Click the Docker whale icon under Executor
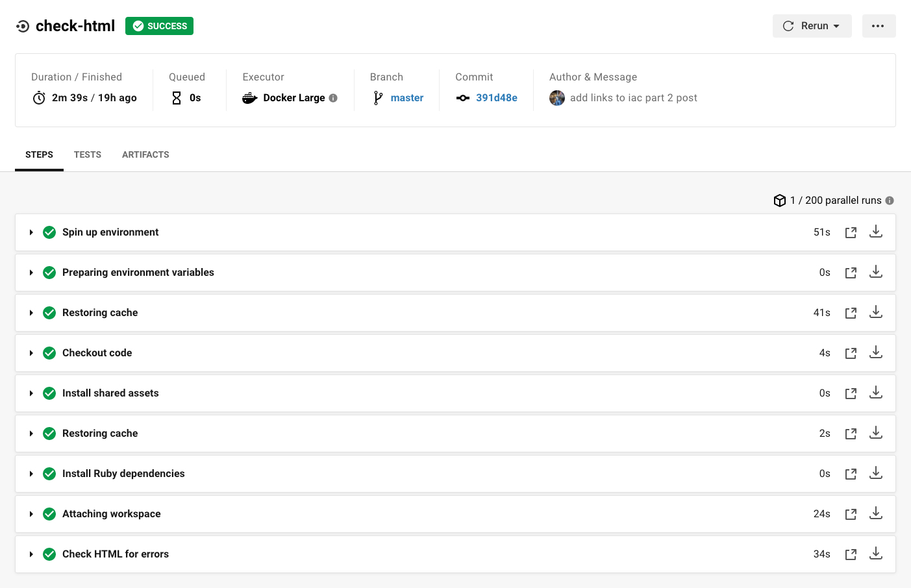911x588 pixels. tap(249, 98)
